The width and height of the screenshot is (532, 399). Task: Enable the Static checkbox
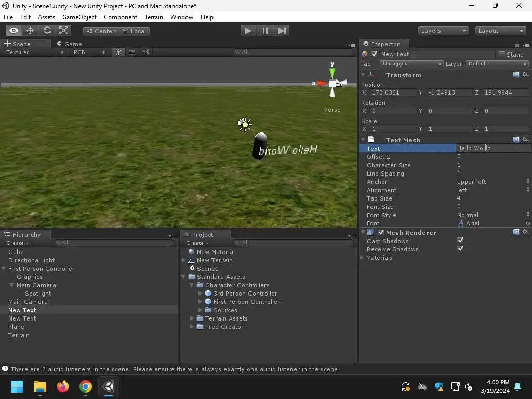[501, 54]
